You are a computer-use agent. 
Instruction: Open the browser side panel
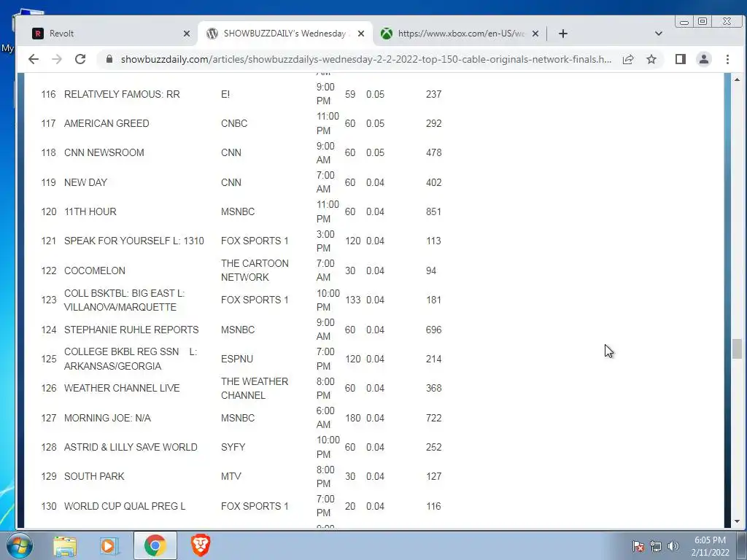coord(681,59)
